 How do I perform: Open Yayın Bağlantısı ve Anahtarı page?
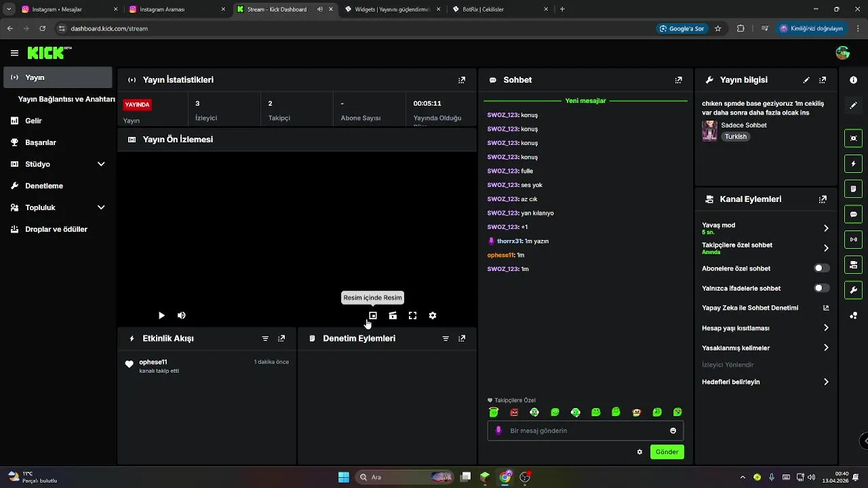[x=66, y=99]
